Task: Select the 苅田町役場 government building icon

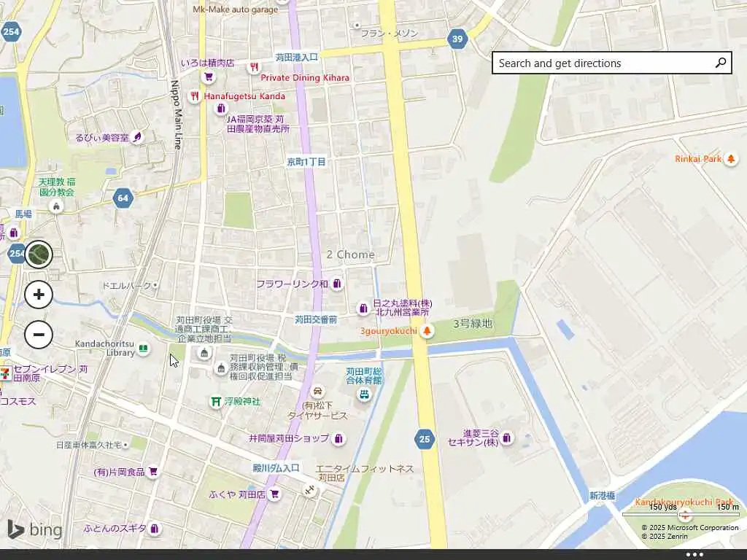Action: click(x=204, y=353)
